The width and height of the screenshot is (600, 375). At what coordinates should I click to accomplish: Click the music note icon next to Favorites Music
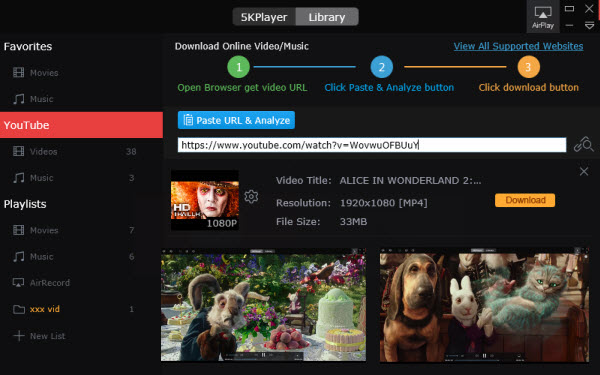coord(18,99)
